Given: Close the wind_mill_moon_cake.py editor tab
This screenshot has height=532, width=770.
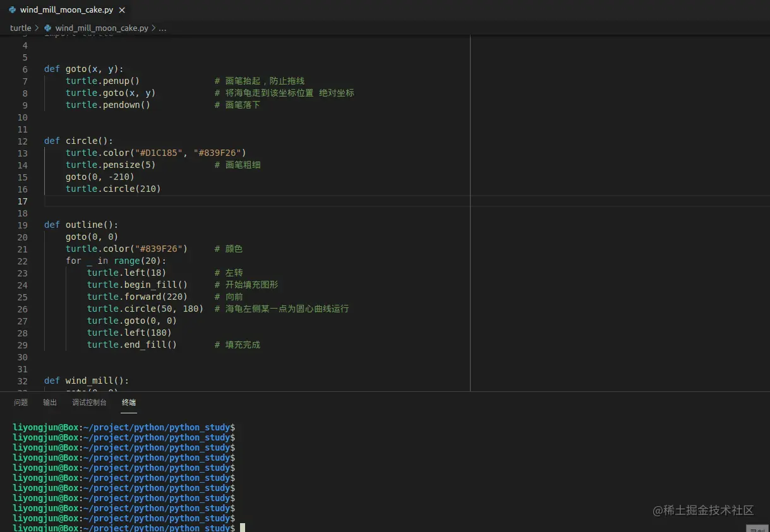Looking at the screenshot, I should point(122,10).
